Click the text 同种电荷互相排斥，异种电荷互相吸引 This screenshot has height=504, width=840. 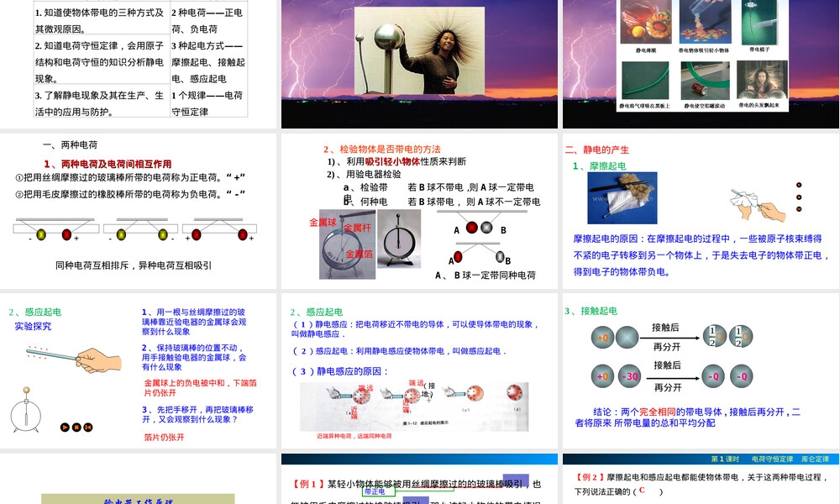pos(134,265)
